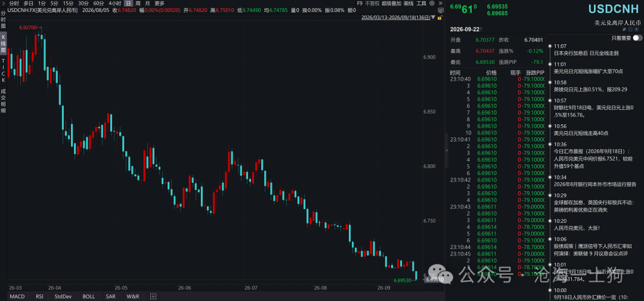Click the 开盘 value 6.70377
Image resolution: width=644 pixels, height=301 pixels.
point(484,40)
